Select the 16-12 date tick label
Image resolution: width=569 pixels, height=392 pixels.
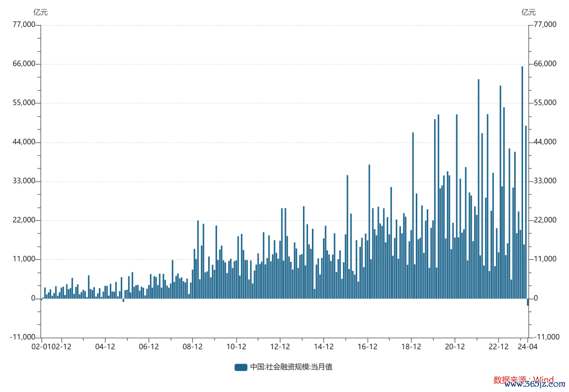pos(368,347)
